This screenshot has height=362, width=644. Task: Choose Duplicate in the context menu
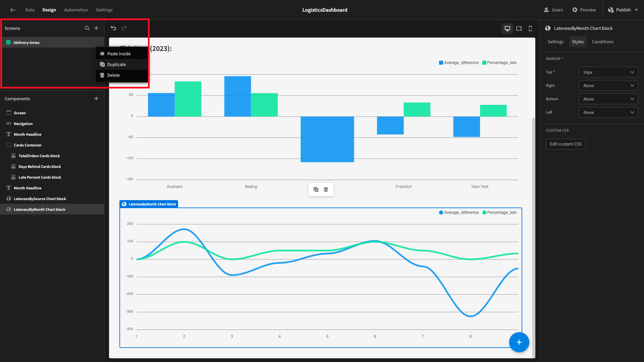coord(122,64)
